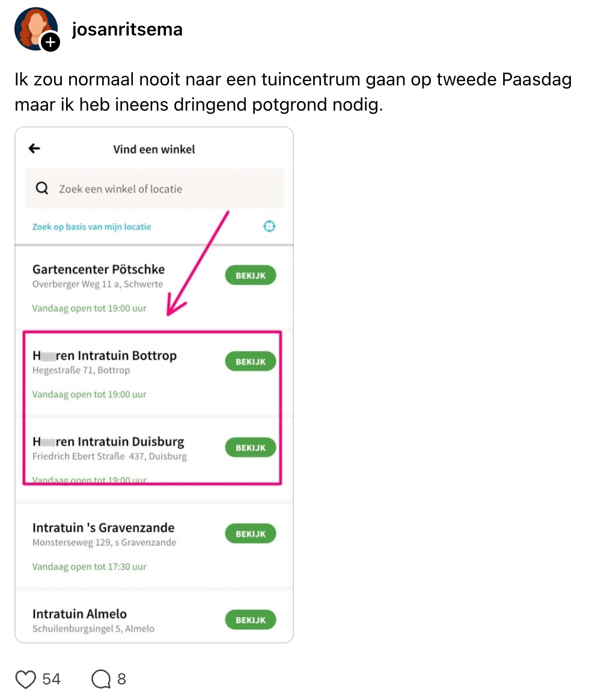601x700 pixels.
Task: Click the follow plus badge on avatar
Action: tap(50, 42)
